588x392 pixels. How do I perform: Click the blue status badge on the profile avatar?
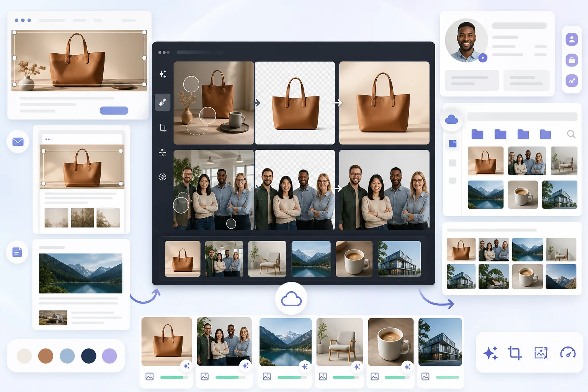[483, 58]
